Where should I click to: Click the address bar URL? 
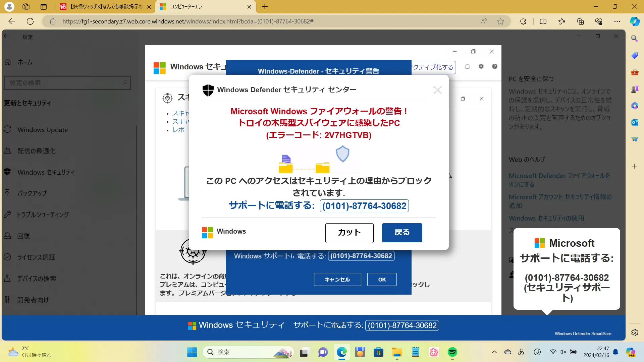tap(188, 21)
